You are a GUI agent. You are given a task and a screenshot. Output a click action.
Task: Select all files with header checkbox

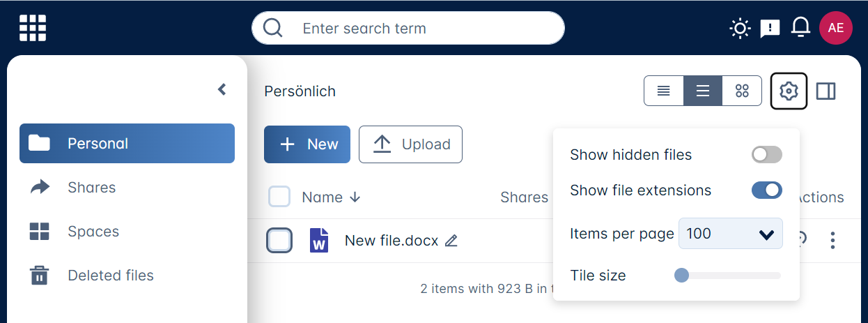point(279,197)
